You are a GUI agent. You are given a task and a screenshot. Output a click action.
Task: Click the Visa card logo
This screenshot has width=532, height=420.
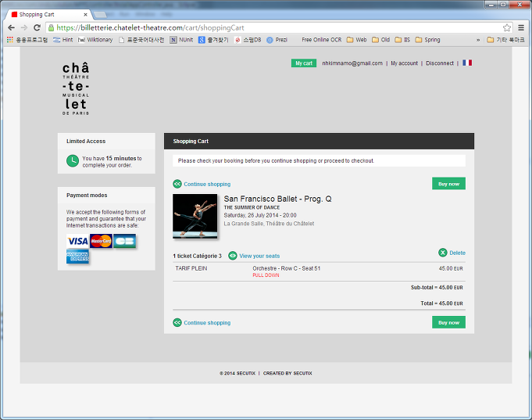[x=77, y=241]
